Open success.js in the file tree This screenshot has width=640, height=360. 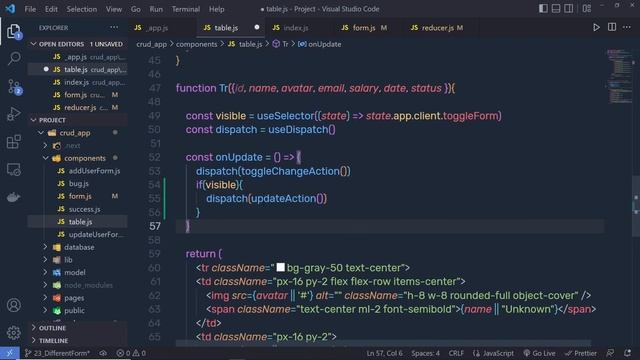(x=84, y=209)
